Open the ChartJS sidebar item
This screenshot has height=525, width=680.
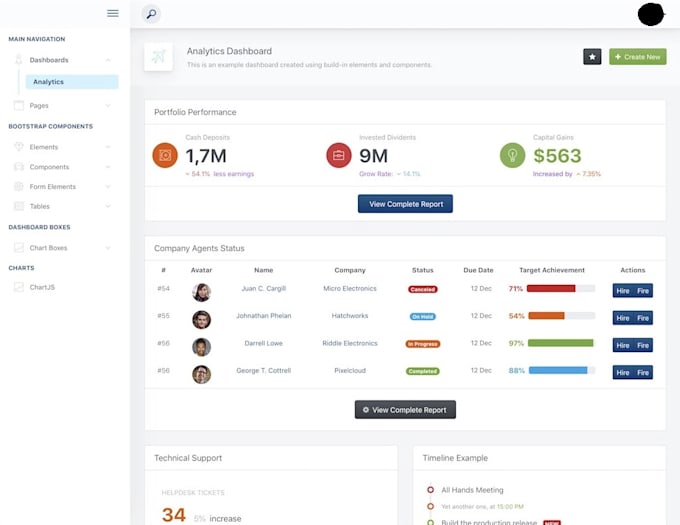[x=63, y=287]
